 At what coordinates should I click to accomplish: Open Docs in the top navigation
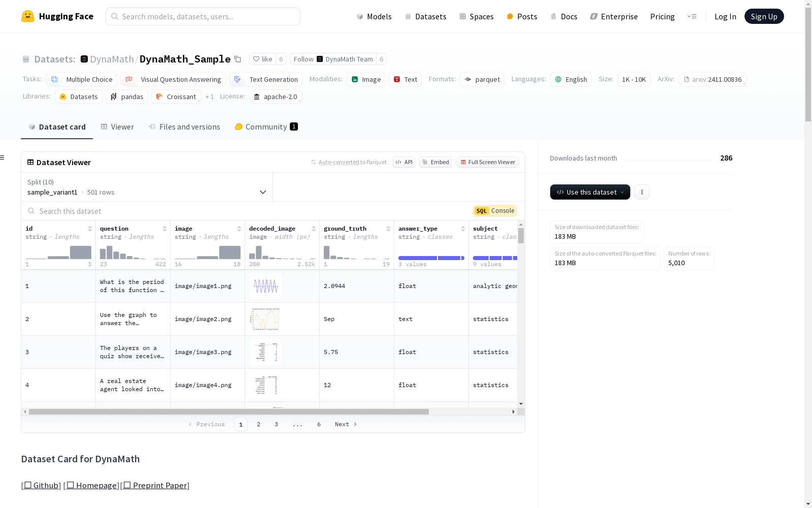(564, 16)
